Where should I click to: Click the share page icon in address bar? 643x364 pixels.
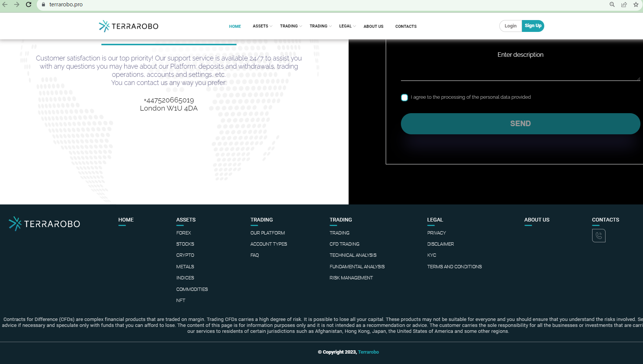(x=624, y=4)
